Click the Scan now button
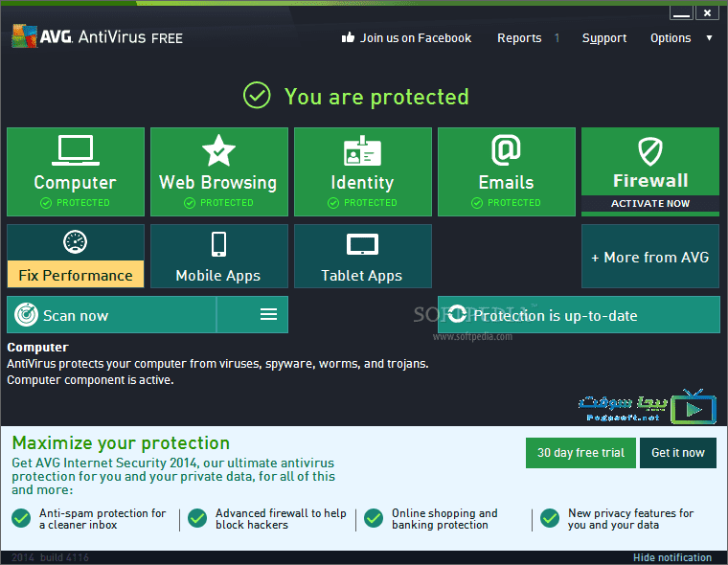Viewport: 728px width, 565px height. [x=111, y=315]
